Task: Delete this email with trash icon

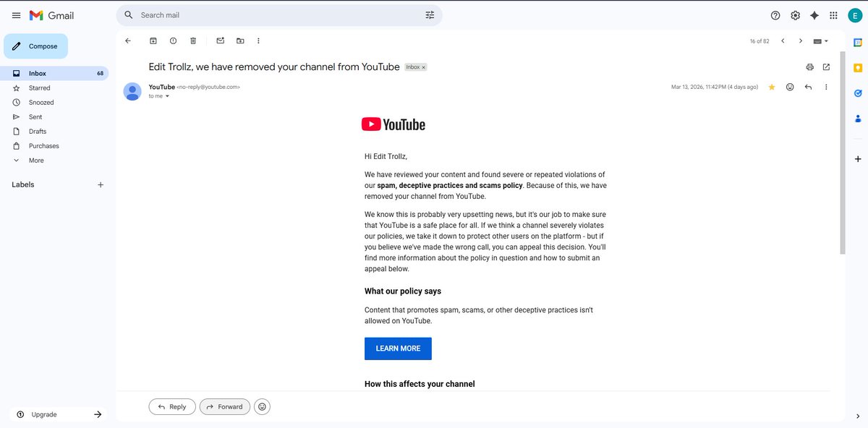Action: tap(193, 41)
